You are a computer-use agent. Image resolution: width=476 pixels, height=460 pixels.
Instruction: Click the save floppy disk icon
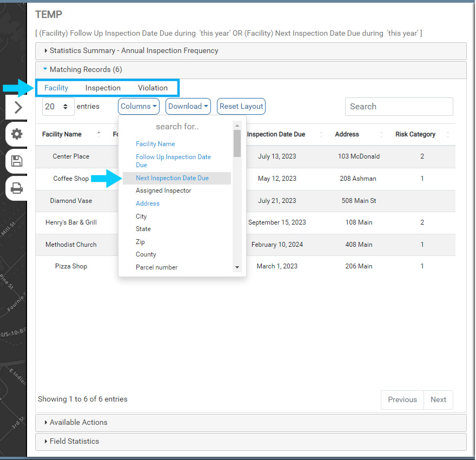[x=17, y=161]
